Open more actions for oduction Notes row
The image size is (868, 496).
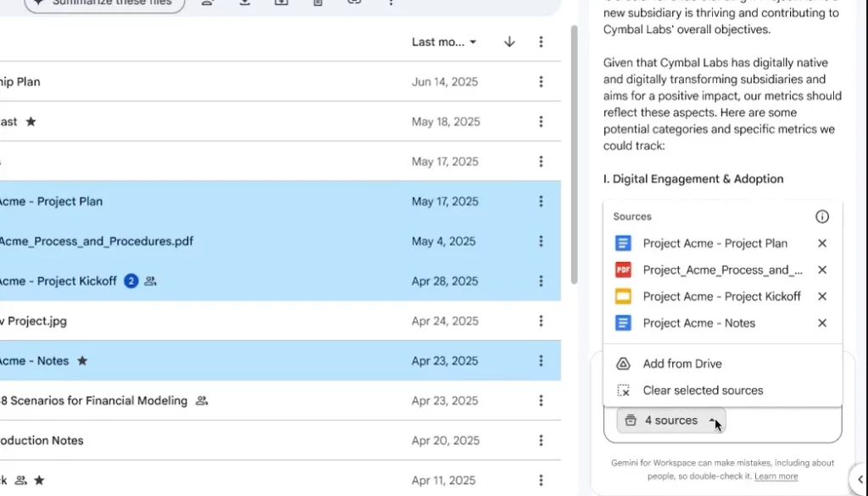pyautogui.click(x=541, y=441)
